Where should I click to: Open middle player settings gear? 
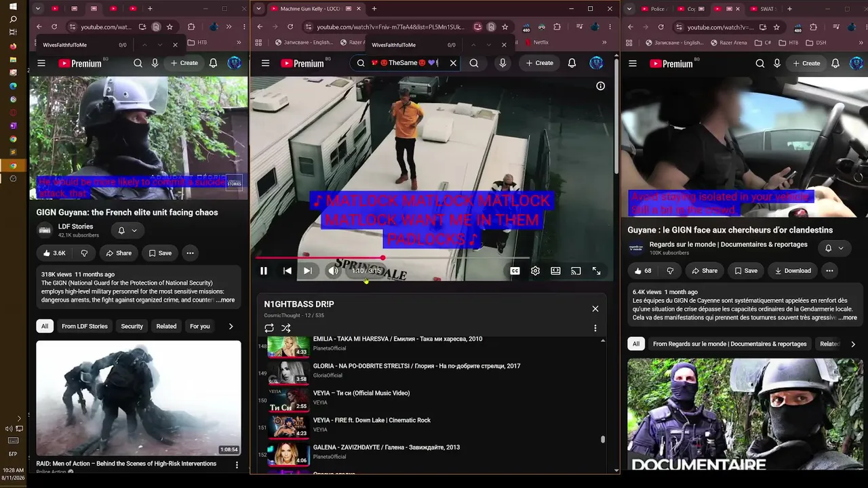click(535, 270)
